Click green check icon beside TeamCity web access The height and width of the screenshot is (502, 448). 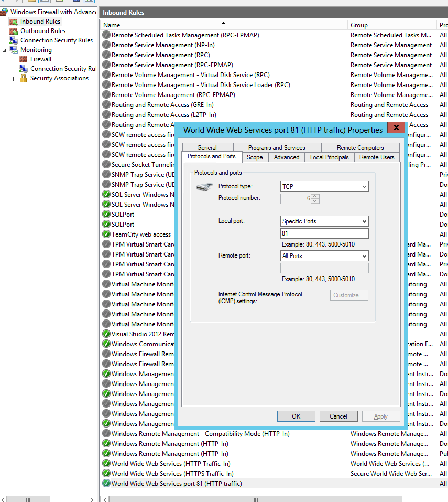click(106, 234)
